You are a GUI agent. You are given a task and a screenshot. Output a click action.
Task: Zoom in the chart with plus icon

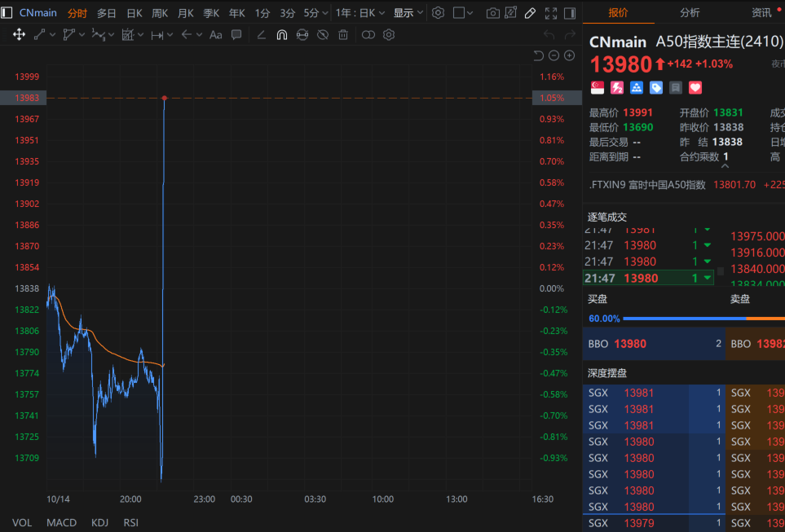[x=570, y=55]
